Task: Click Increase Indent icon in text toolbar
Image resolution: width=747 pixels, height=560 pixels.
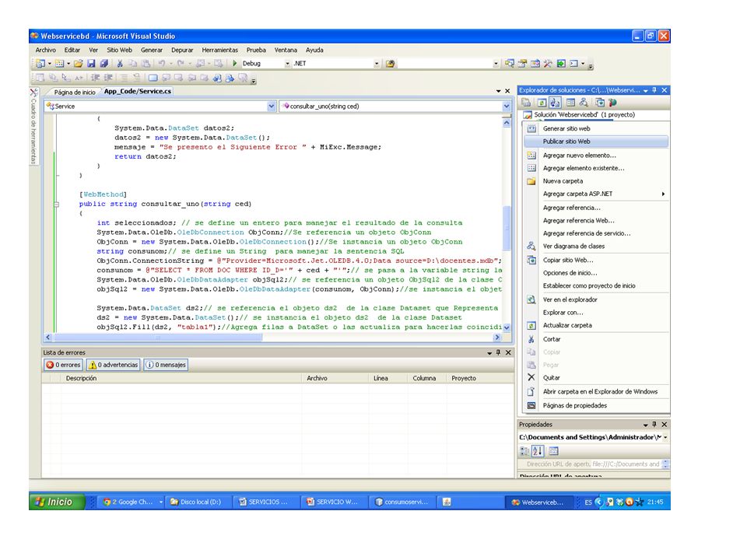Action: (x=108, y=78)
